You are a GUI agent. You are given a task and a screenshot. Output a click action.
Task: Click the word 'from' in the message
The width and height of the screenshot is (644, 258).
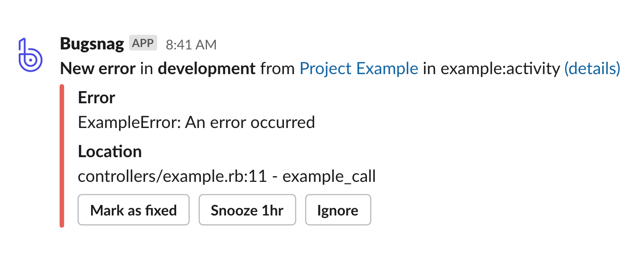(x=277, y=68)
